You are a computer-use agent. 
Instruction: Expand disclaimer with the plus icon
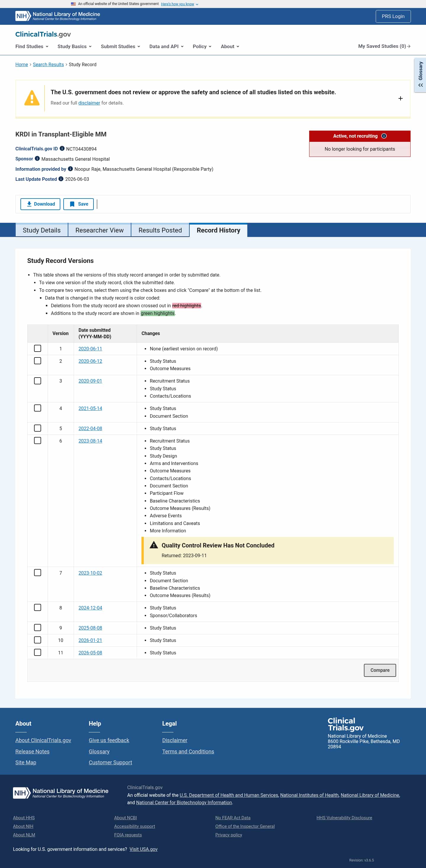point(400,98)
